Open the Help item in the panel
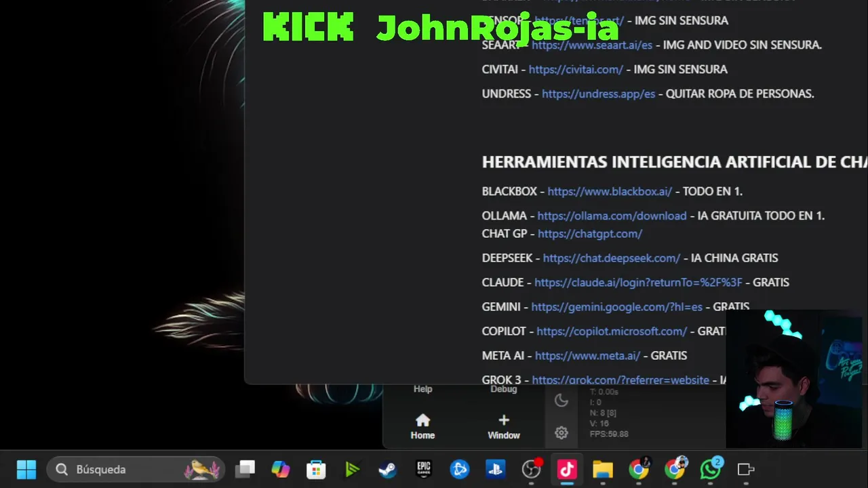 (422, 389)
